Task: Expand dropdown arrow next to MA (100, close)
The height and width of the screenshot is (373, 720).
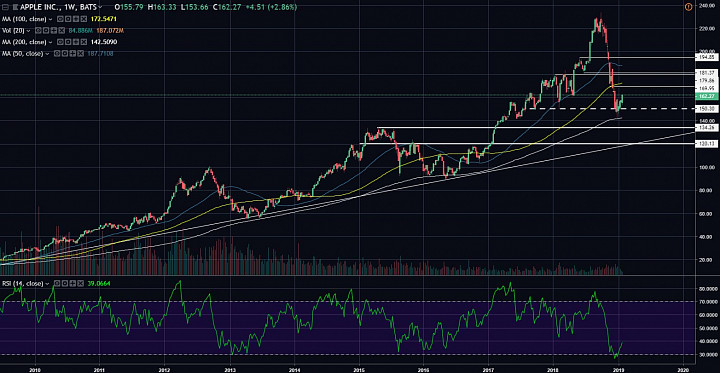Action: [51, 19]
